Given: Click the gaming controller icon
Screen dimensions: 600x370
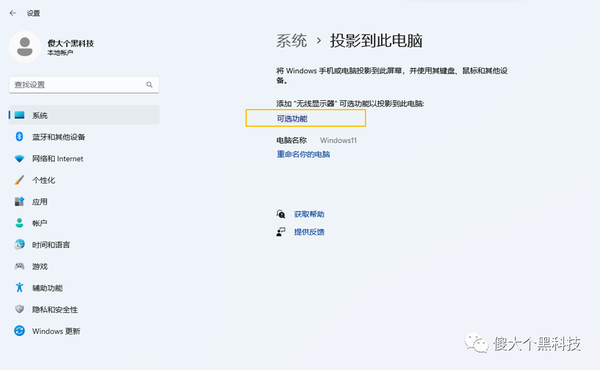Looking at the screenshot, I should click(19, 266).
